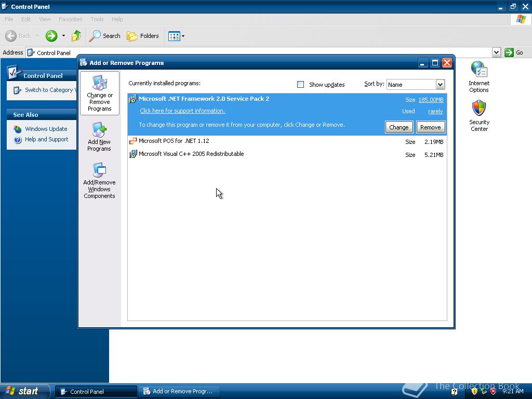Click the Go button by address bar

[514, 52]
